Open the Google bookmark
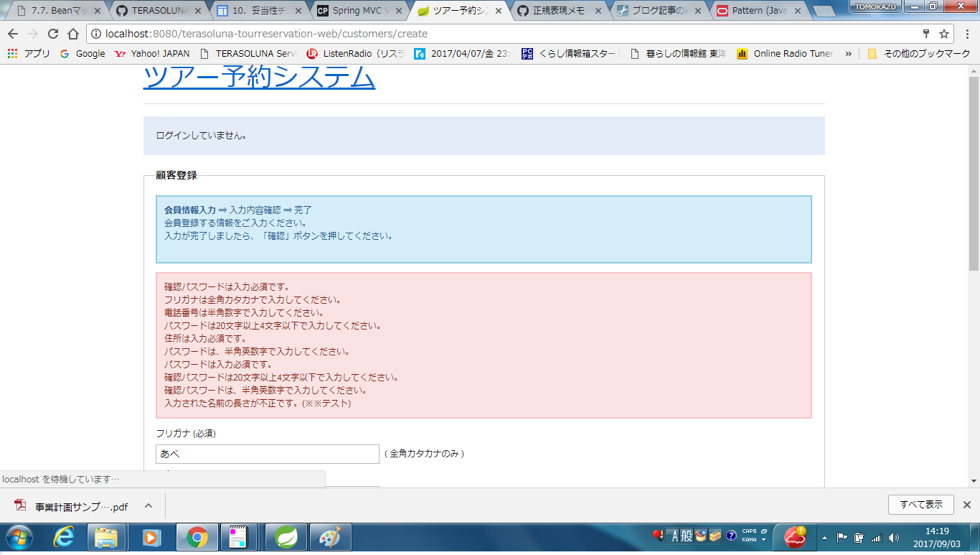Screen dimensions: 980x555 click(83, 54)
